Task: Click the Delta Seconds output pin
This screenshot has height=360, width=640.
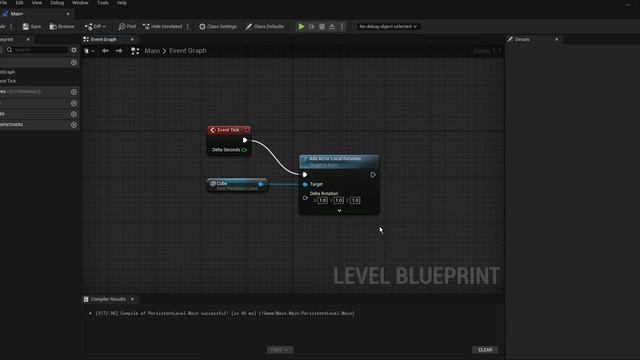Action: pyautogui.click(x=244, y=150)
